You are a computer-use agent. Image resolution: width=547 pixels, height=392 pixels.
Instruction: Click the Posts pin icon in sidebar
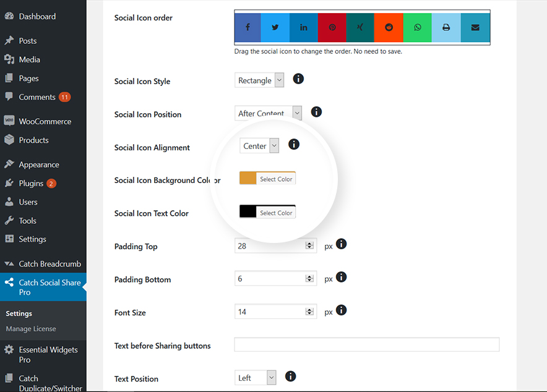[9, 40]
